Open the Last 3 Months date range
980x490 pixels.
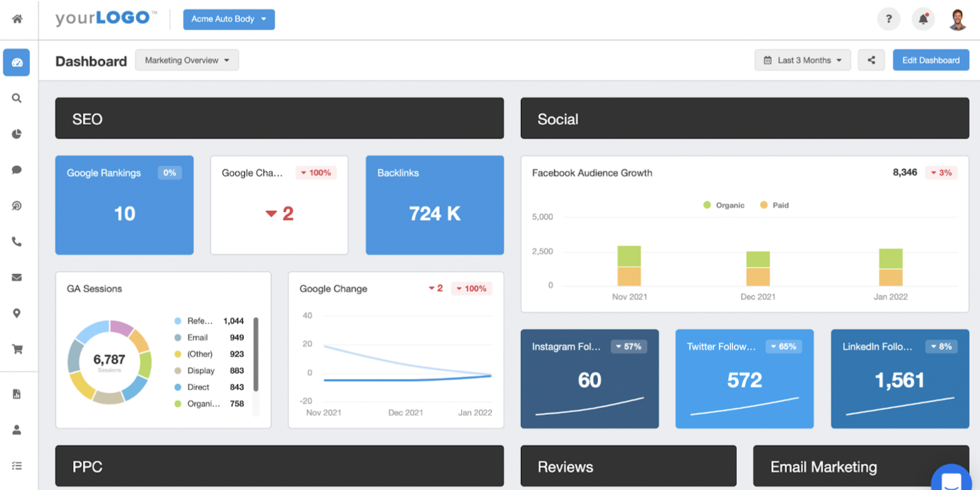click(803, 60)
